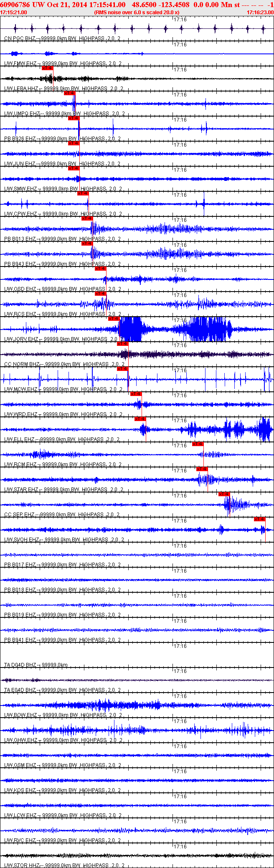Click the pick flag on UW SVOH EHZ trace

[x=259, y=519]
